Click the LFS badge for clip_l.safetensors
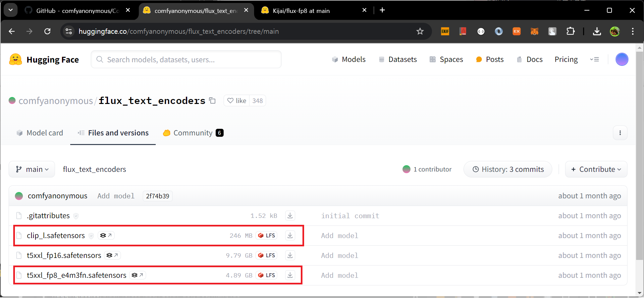This screenshot has height=298, width=644. pos(266,236)
